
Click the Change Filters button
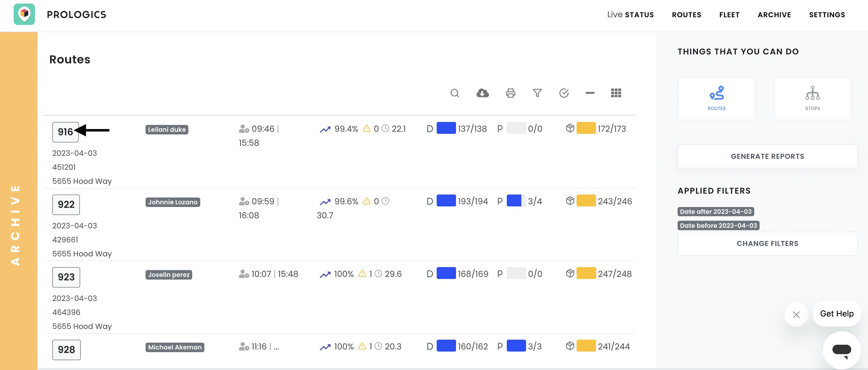tap(767, 243)
